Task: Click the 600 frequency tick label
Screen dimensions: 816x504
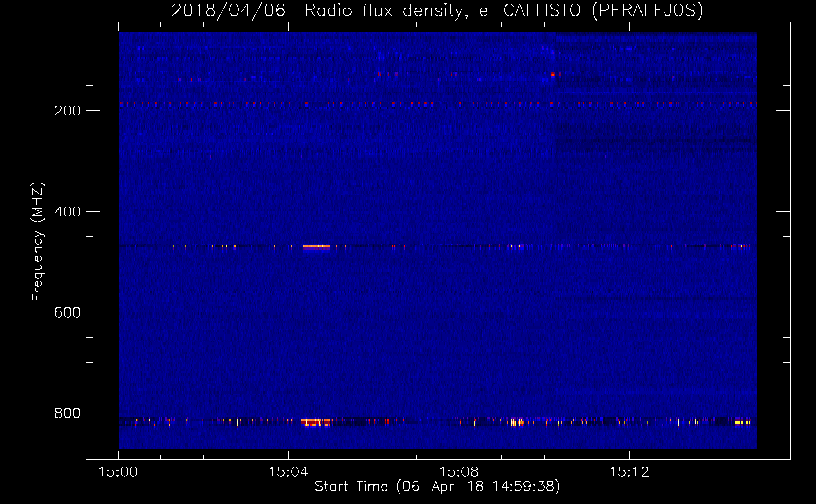Action: coord(68,312)
